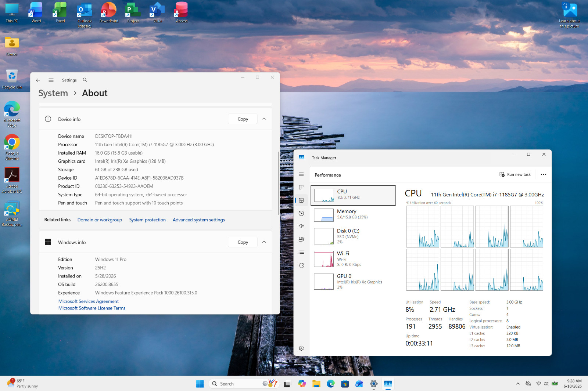
Task: Select the Outlook (classic) desktop shortcut
Action: [85, 15]
